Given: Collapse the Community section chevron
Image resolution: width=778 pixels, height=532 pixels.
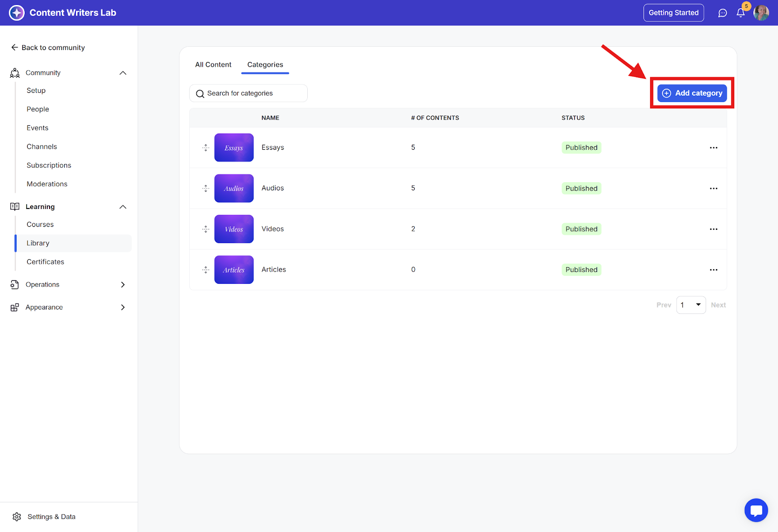Looking at the screenshot, I should click(x=123, y=73).
